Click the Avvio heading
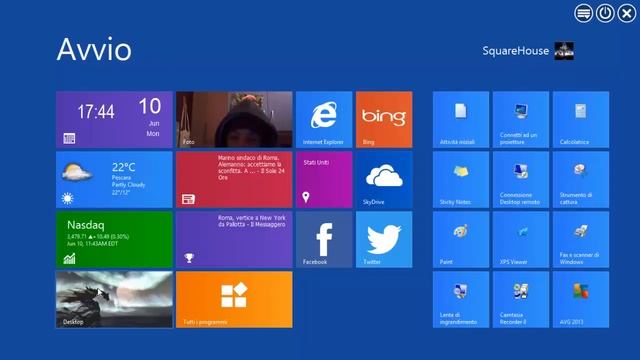 pos(94,50)
